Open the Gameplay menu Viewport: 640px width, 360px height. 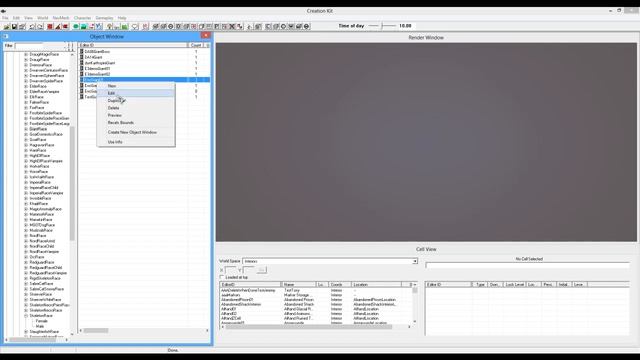104,18
